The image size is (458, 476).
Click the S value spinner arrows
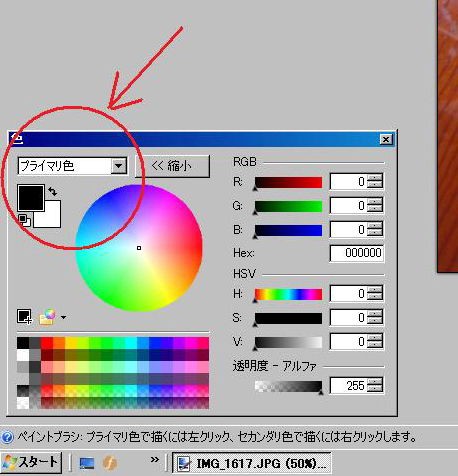point(375,318)
